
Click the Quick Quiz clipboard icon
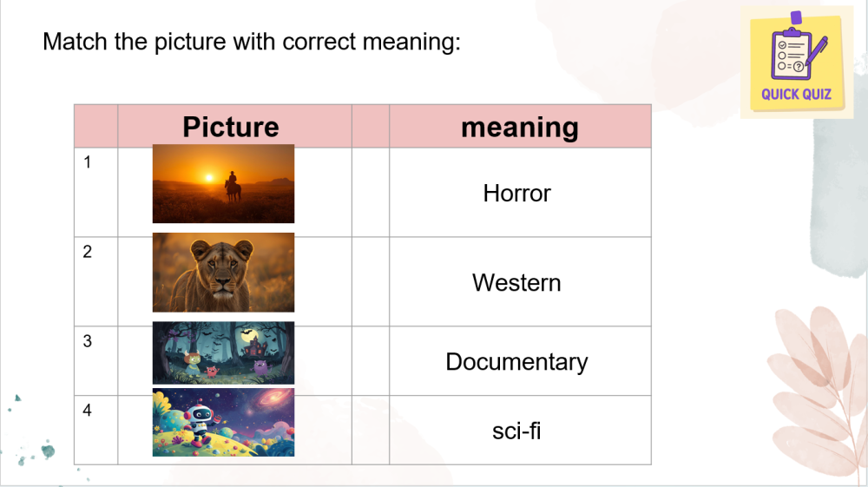(797, 61)
